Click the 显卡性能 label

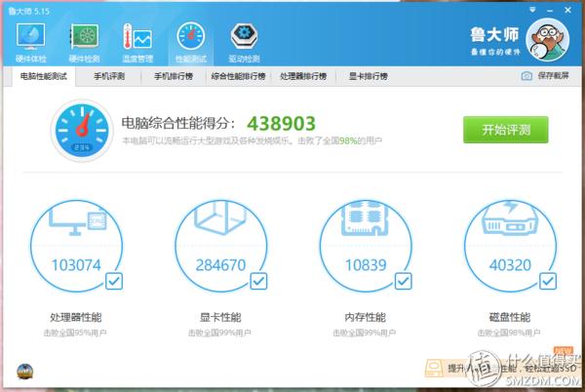click(220, 318)
